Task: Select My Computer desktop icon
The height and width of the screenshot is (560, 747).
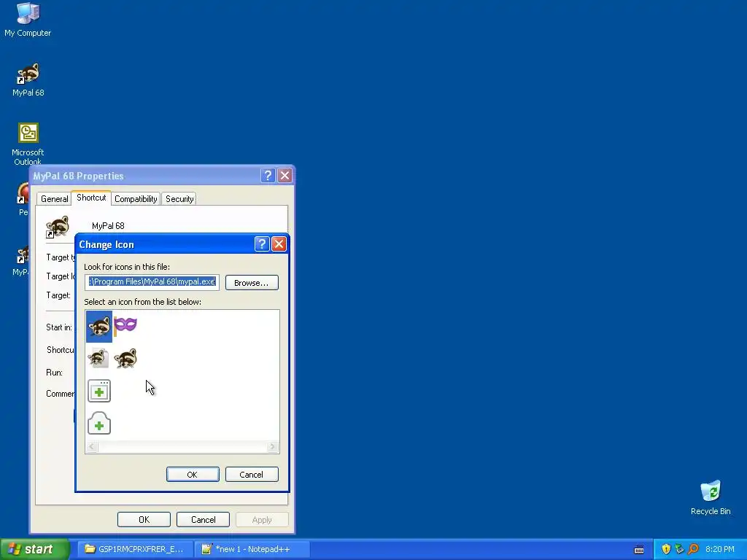Action: pyautogui.click(x=28, y=20)
